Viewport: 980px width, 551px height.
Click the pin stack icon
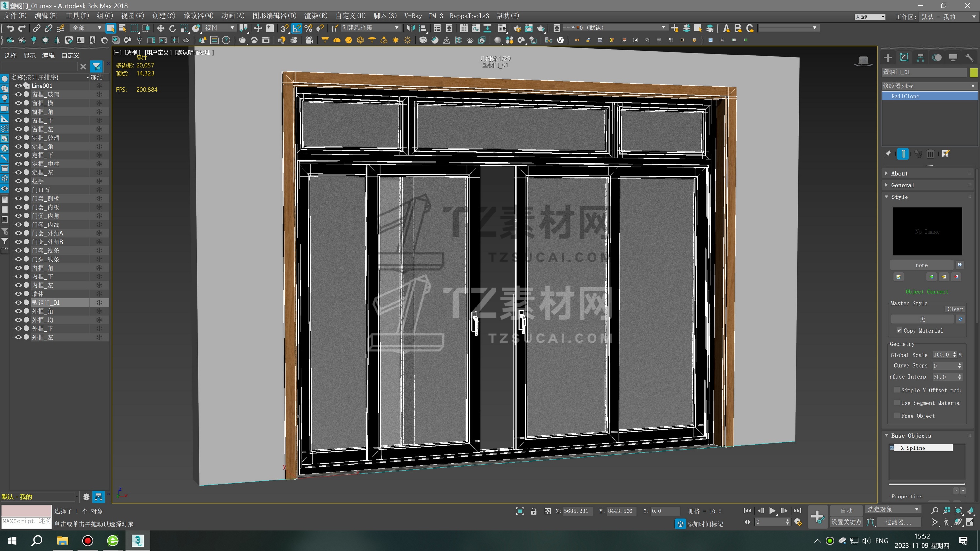click(888, 154)
